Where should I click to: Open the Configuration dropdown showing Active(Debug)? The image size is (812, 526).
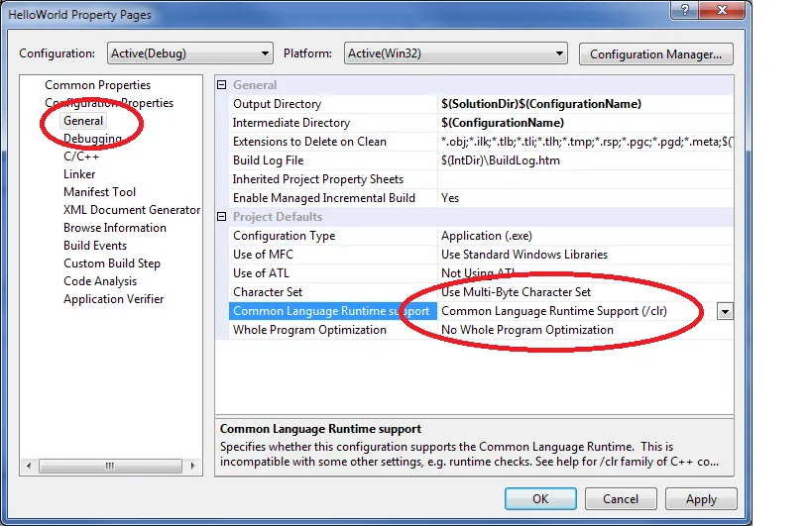[x=189, y=53]
